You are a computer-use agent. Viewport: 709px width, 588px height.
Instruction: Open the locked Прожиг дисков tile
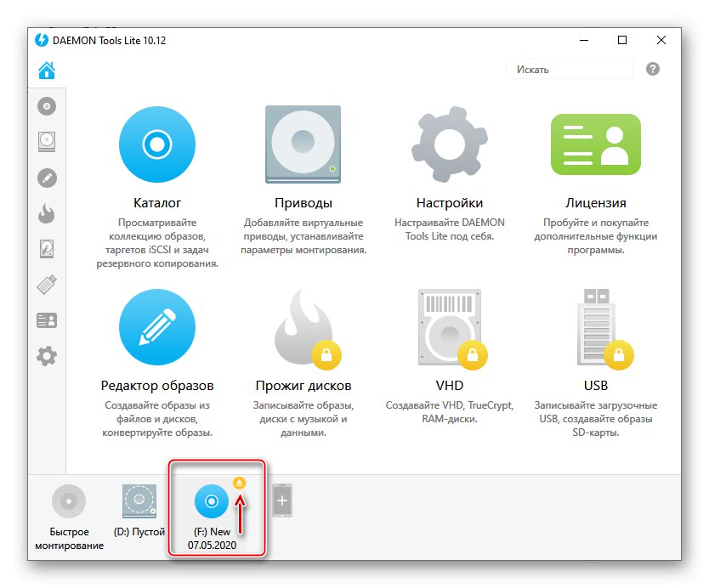coord(306,328)
